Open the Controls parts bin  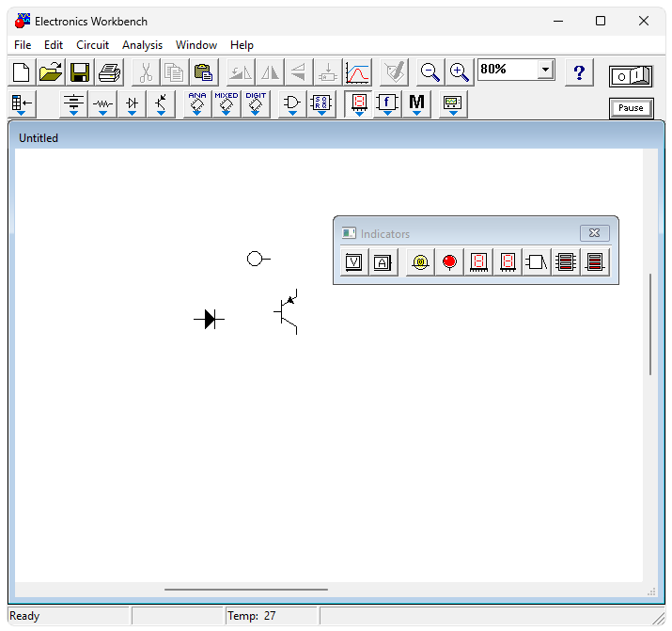pyautogui.click(x=387, y=103)
